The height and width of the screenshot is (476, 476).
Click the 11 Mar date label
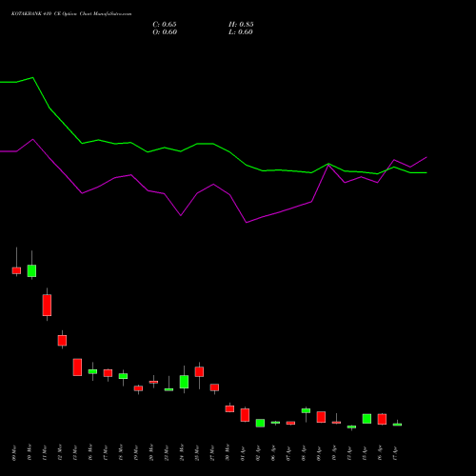click(45, 453)
